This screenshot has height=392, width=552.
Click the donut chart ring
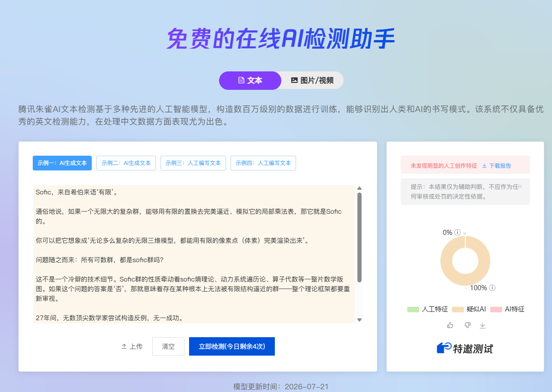[446, 261]
